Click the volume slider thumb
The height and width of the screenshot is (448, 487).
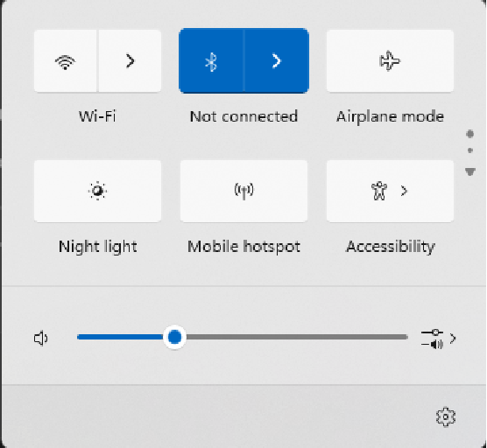pos(174,337)
